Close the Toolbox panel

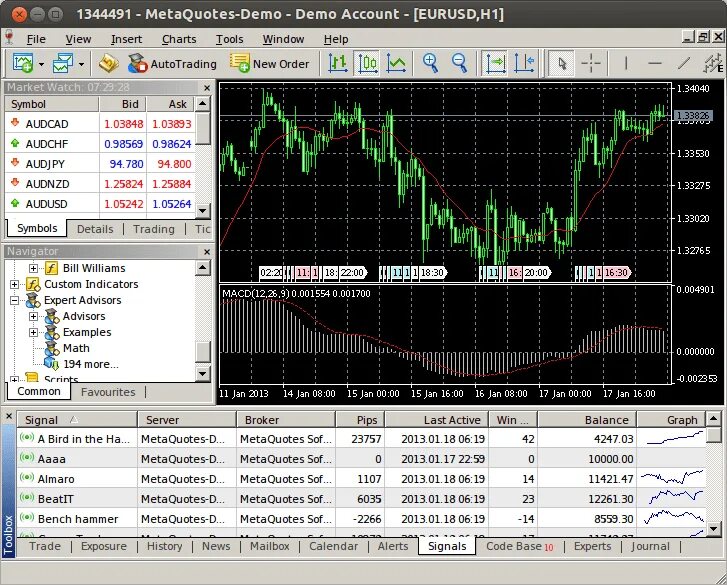click(x=8, y=417)
